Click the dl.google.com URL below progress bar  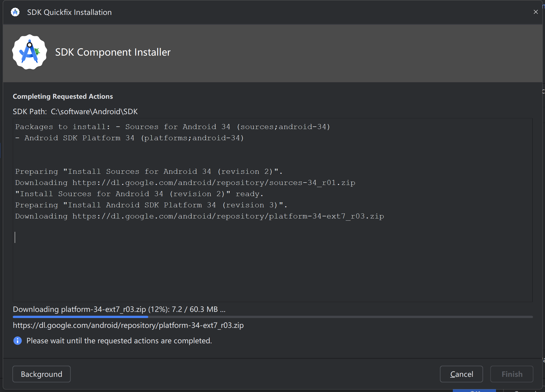coord(128,325)
